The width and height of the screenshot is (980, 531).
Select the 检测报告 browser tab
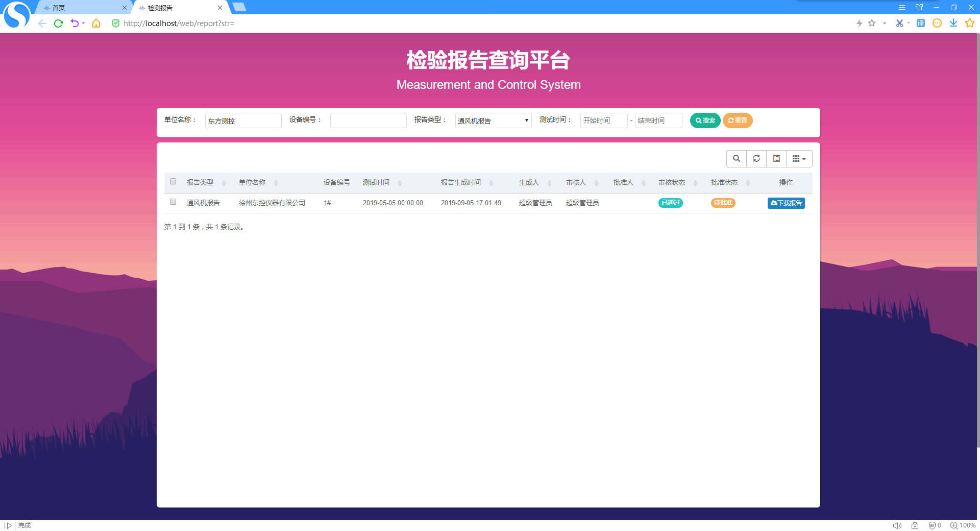click(179, 8)
